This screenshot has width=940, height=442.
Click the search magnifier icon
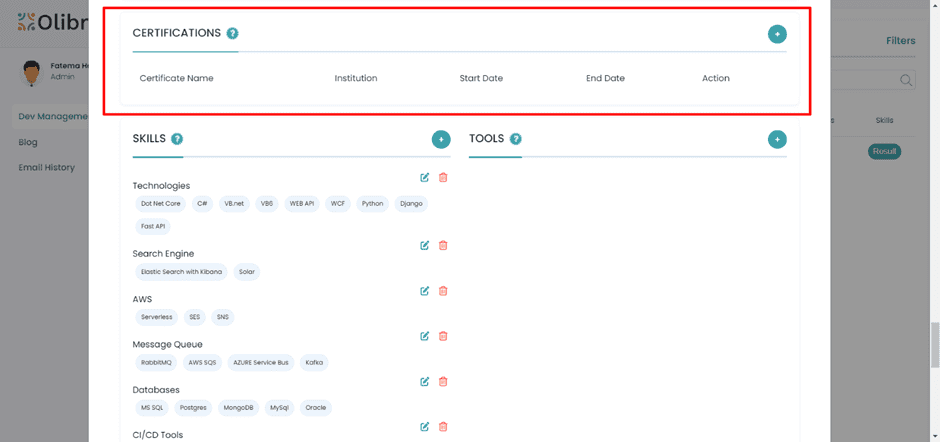[905, 80]
